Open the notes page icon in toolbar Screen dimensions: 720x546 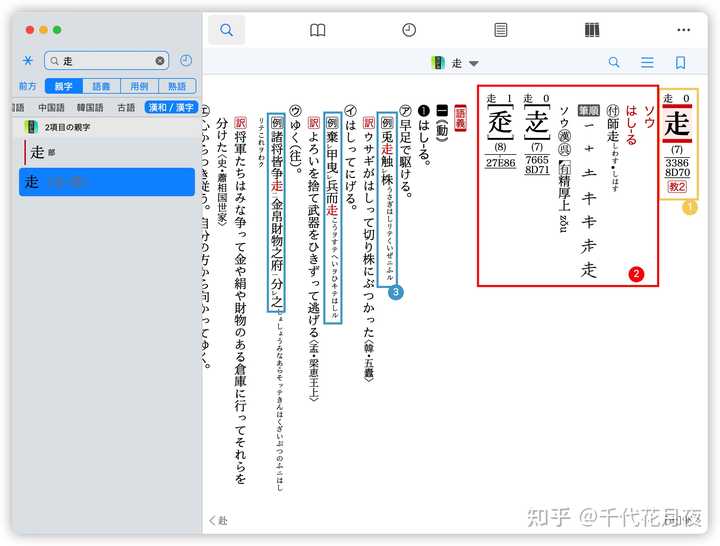[501, 30]
